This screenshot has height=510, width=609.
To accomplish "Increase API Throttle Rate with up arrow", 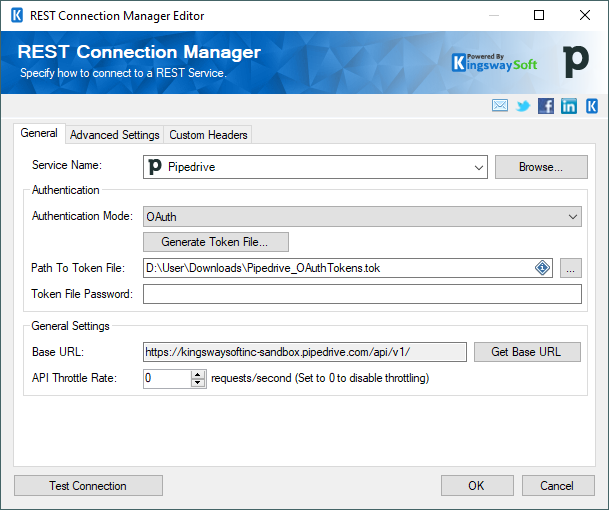I will 198,374.
